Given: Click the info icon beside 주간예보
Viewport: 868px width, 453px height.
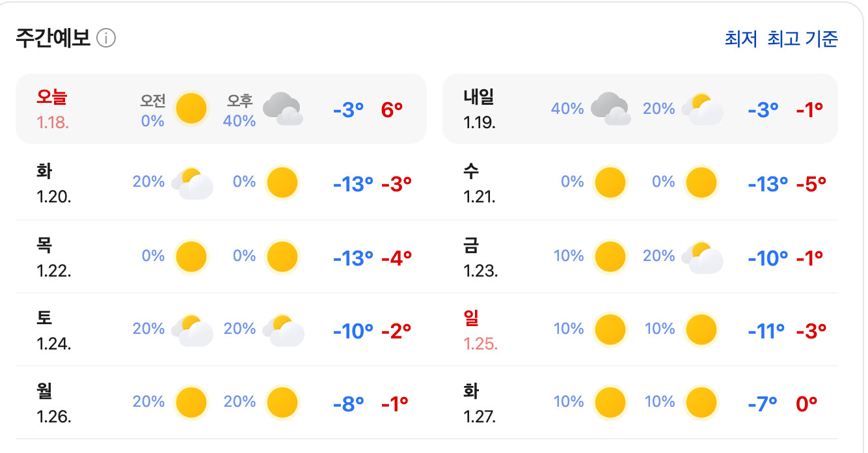Looking at the screenshot, I should [x=106, y=39].
